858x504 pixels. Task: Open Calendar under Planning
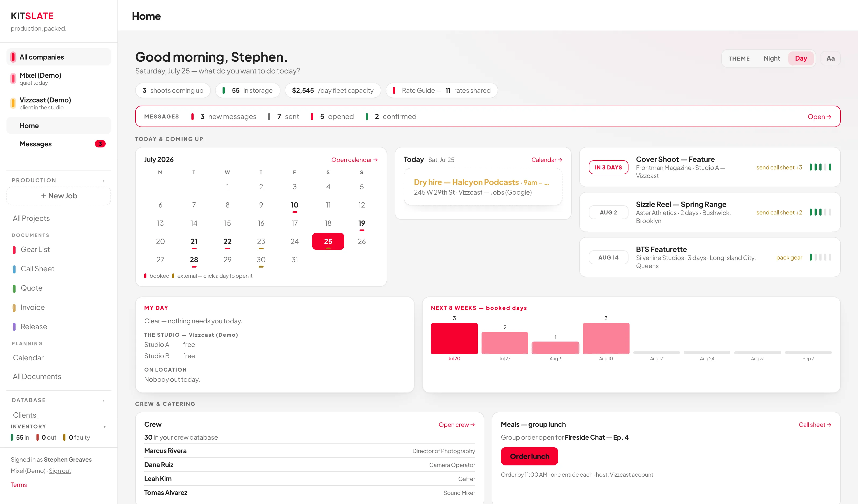point(28,358)
